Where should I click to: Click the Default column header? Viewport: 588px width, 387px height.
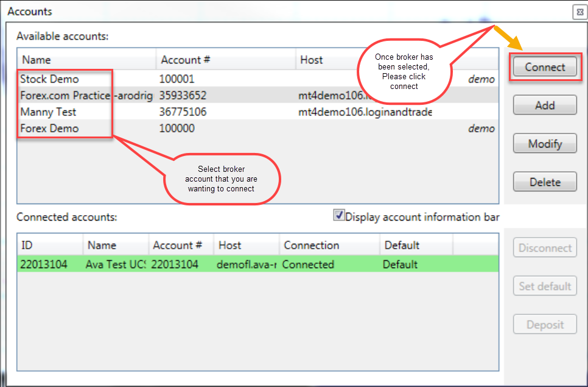416,245
